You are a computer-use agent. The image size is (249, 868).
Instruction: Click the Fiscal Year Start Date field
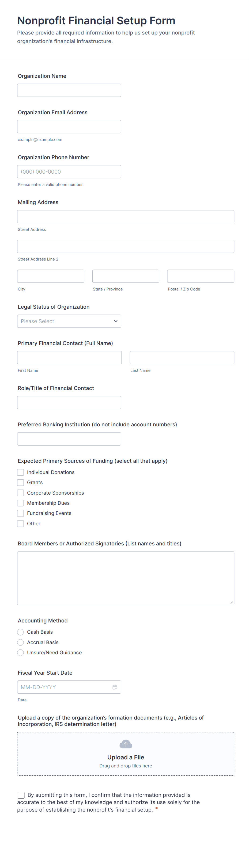pos(64,687)
